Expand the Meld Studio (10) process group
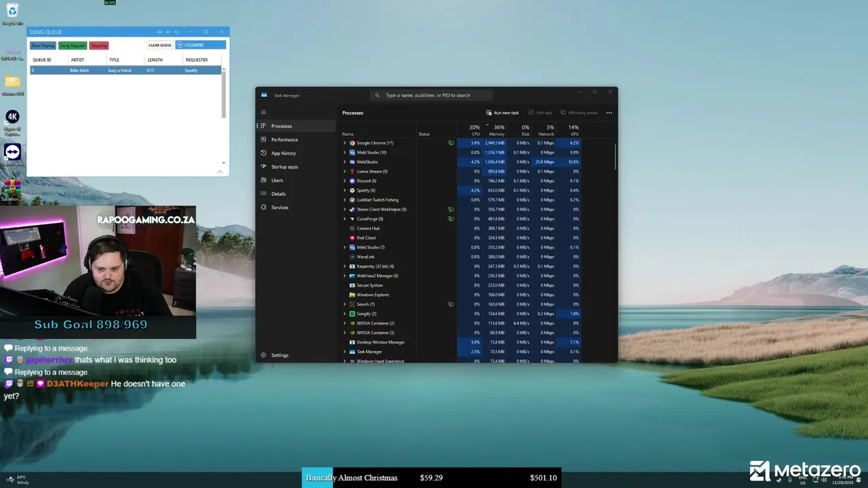The width and height of the screenshot is (868, 488). click(x=344, y=152)
